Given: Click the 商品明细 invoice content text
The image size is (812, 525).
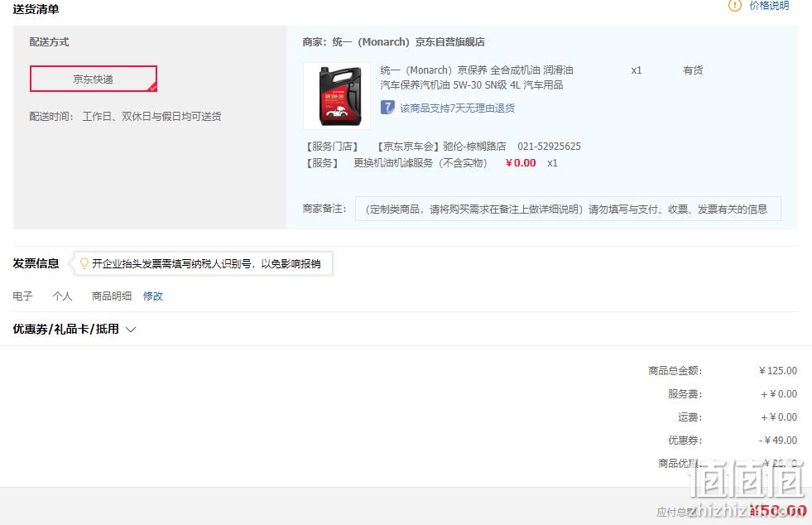Looking at the screenshot, I should tap(112, 296).
